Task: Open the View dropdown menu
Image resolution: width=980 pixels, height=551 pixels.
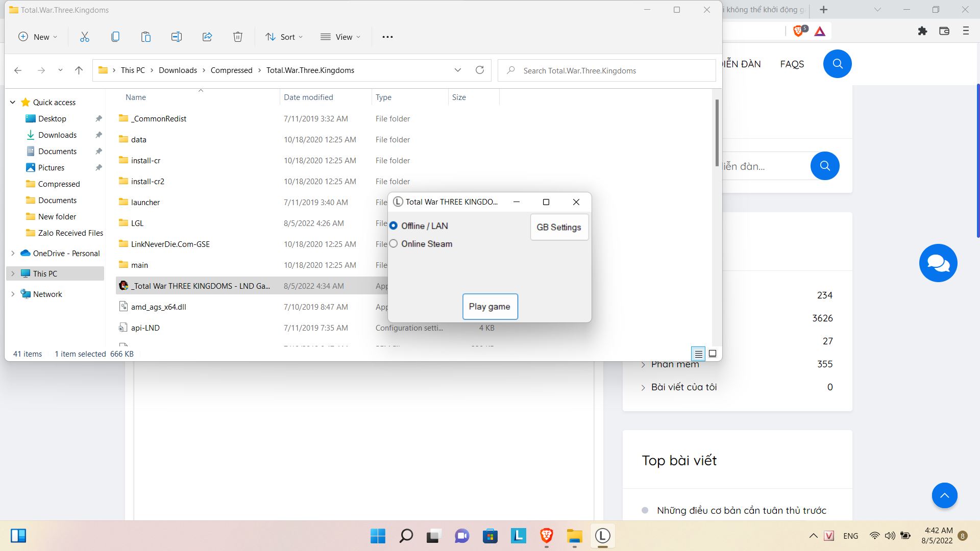Action: pyautogui.click(x=340, y=37)
